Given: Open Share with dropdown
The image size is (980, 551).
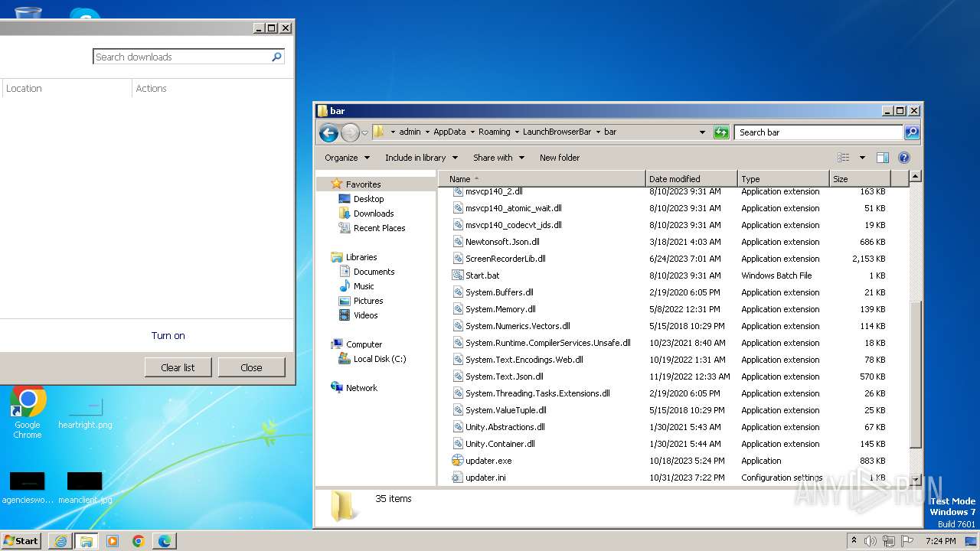Looking at the screenshot, I should pos(498,158).
